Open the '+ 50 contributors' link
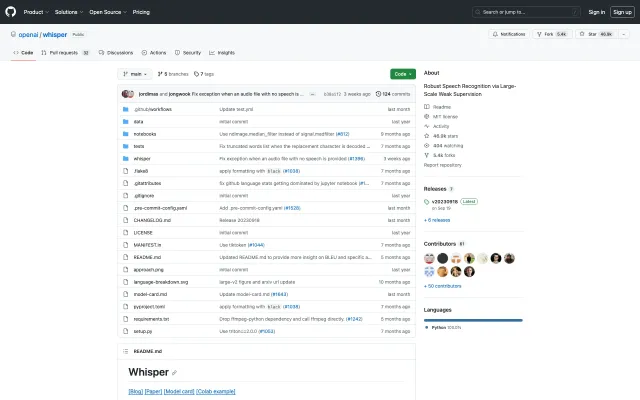 coord(443,286)
